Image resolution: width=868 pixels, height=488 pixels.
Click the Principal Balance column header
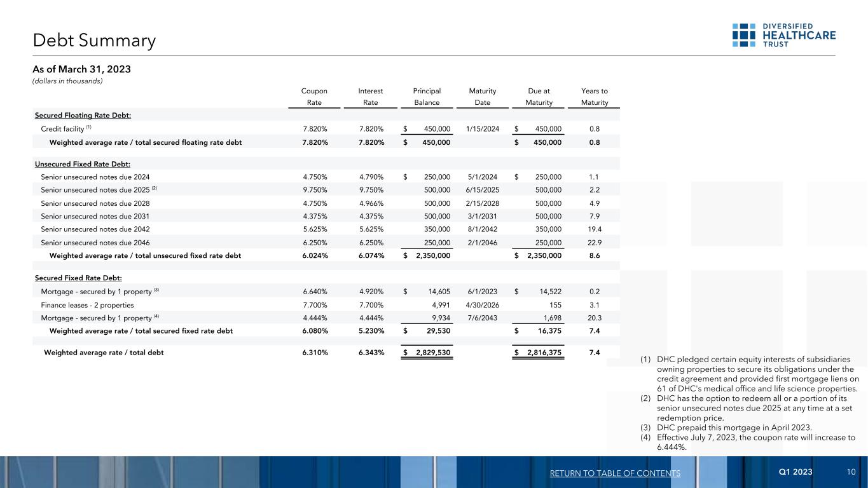click(x=427, y=97)
